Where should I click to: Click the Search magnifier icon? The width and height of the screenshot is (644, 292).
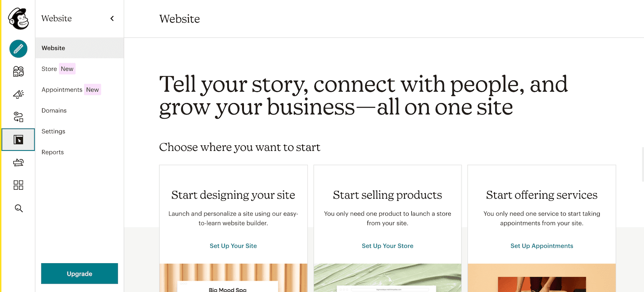click(x=18, y=208)
